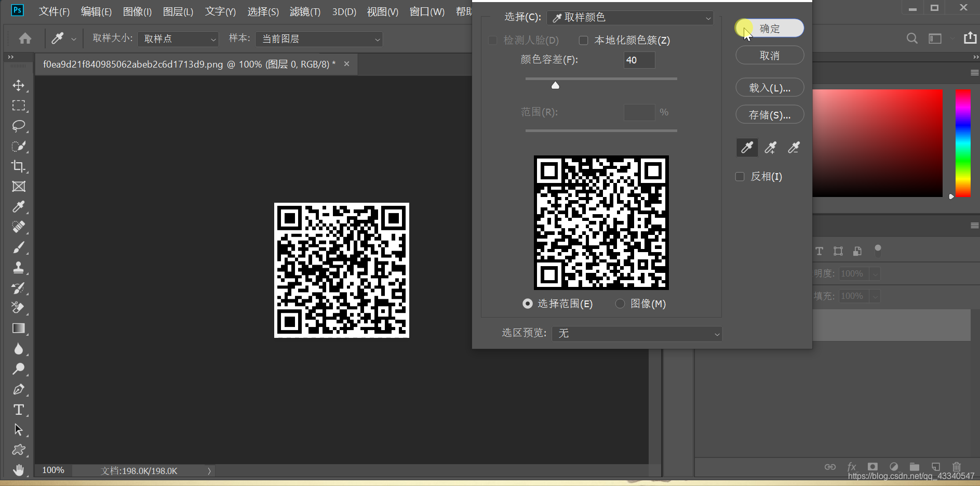Viewport: 980px width, 486px height.
Task: Select the Blur tool
Action: (19, 348)
